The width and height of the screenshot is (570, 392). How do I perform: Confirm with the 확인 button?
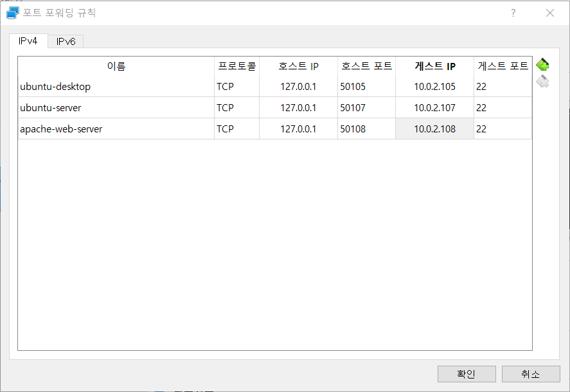tap(467, 374)
